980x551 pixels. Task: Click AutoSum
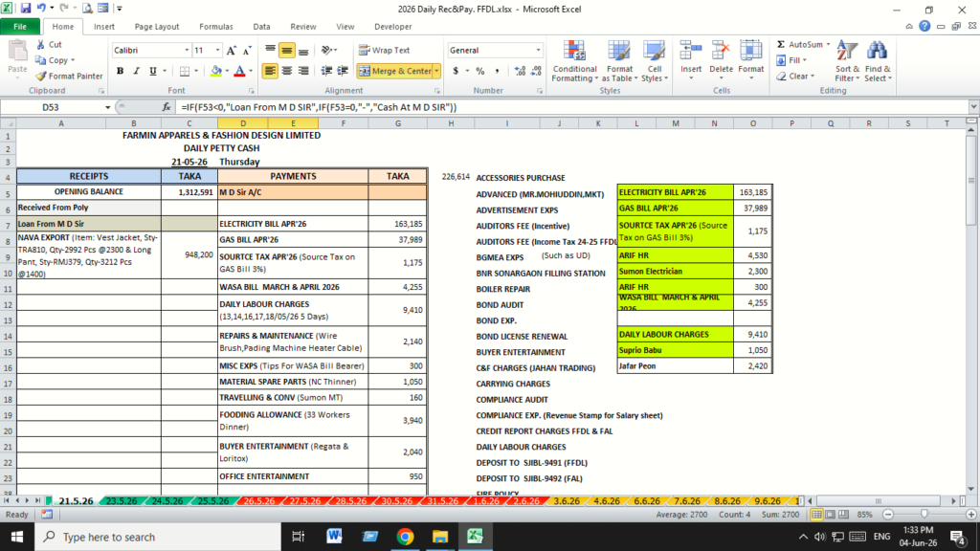click(799, 44)
